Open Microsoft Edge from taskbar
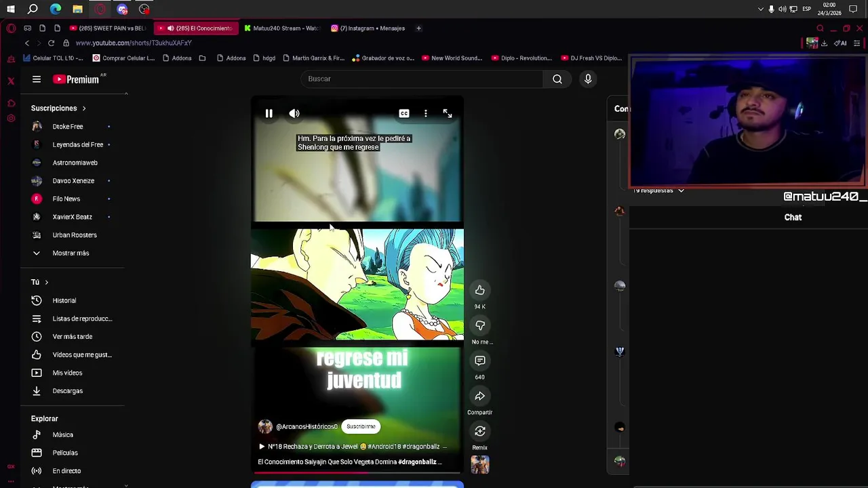 pos(56,9)
